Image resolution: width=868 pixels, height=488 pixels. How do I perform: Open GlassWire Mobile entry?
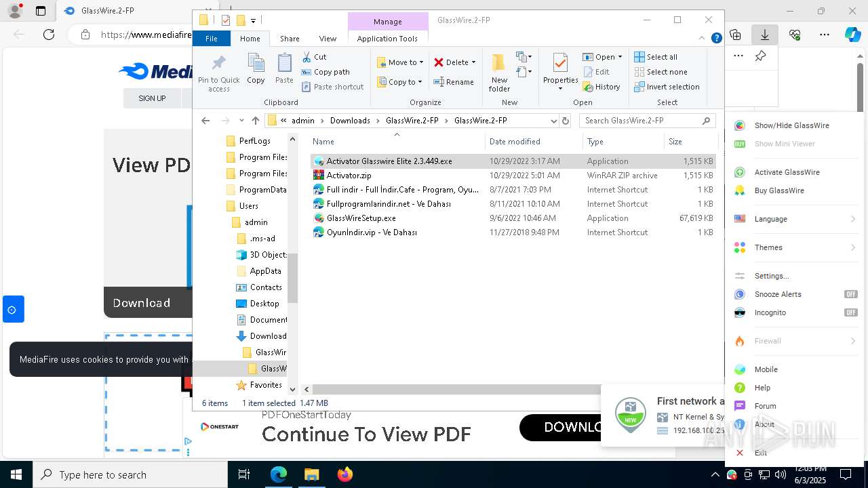[766, 369]
